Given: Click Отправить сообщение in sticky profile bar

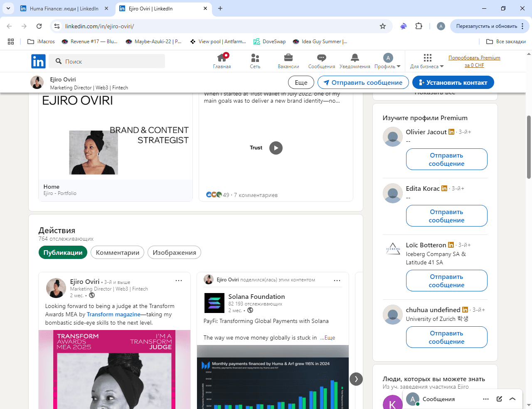Looking at the screenshot, I should [363, 82].
